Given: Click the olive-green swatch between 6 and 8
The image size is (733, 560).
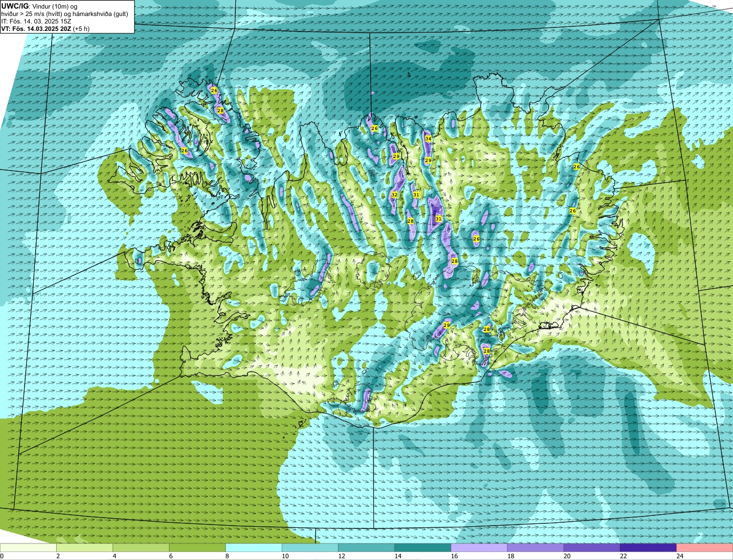Looking at the screenshot, I should (198, 548).
